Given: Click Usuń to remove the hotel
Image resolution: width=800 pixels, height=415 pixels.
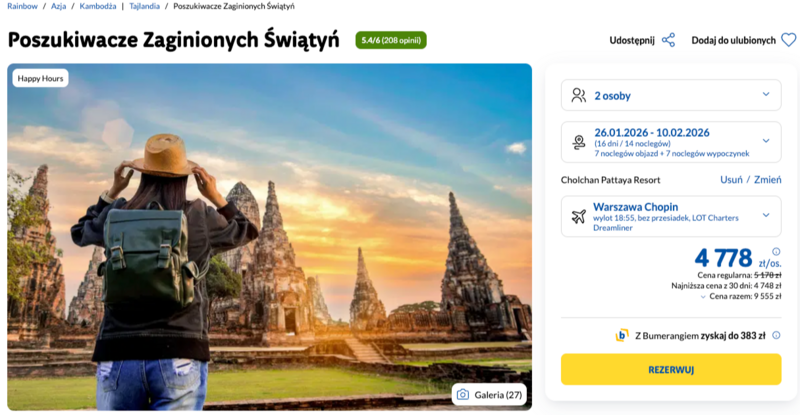Looking at the screenshot, I should click(x=731, y=180).
